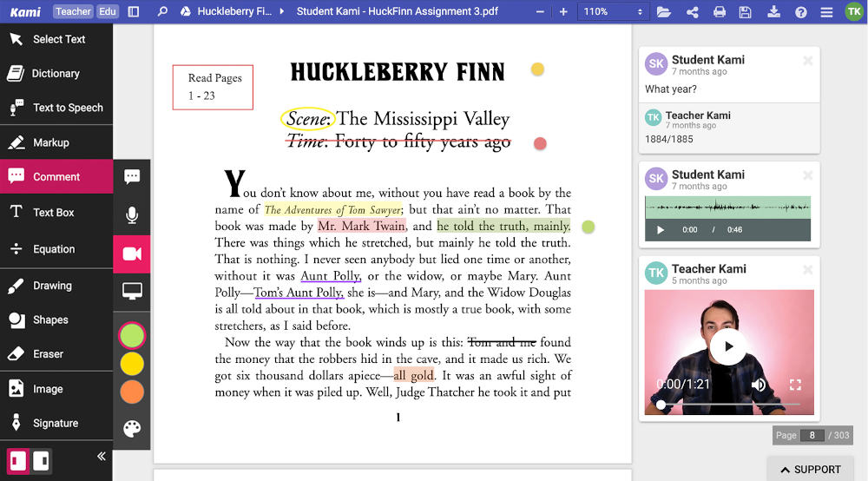868x481 pixels.
Task: Share the document
Action: (x=692, y=11)
